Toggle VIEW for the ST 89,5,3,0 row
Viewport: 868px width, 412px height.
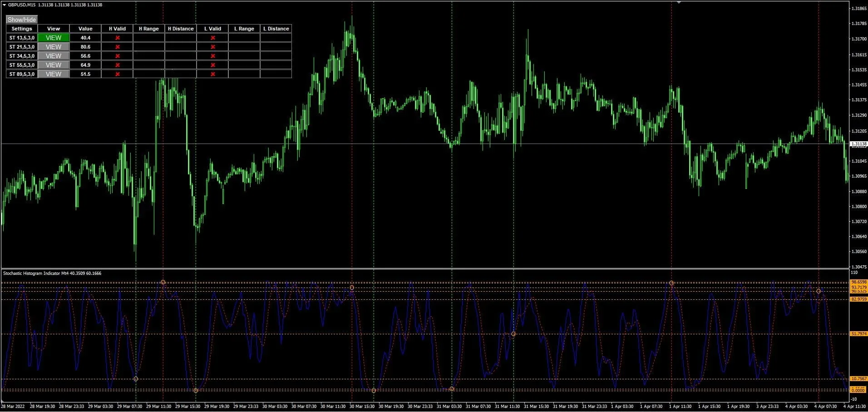53,74
